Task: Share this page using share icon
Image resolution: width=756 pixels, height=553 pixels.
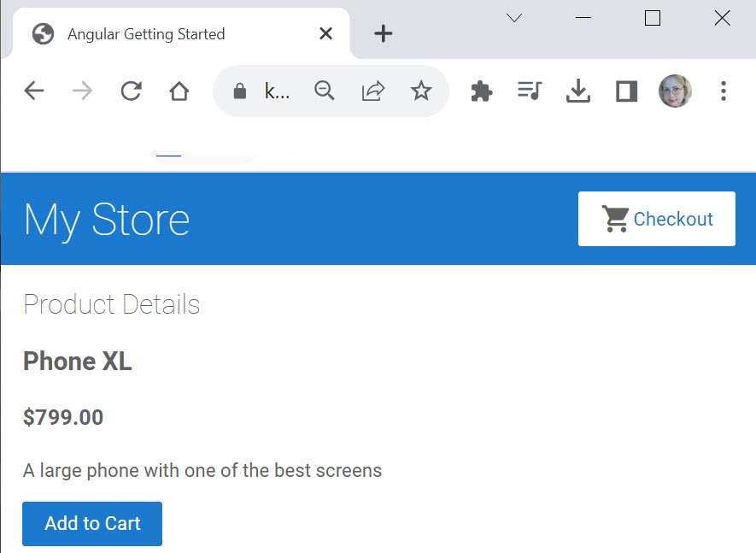Action: (372, 91)
